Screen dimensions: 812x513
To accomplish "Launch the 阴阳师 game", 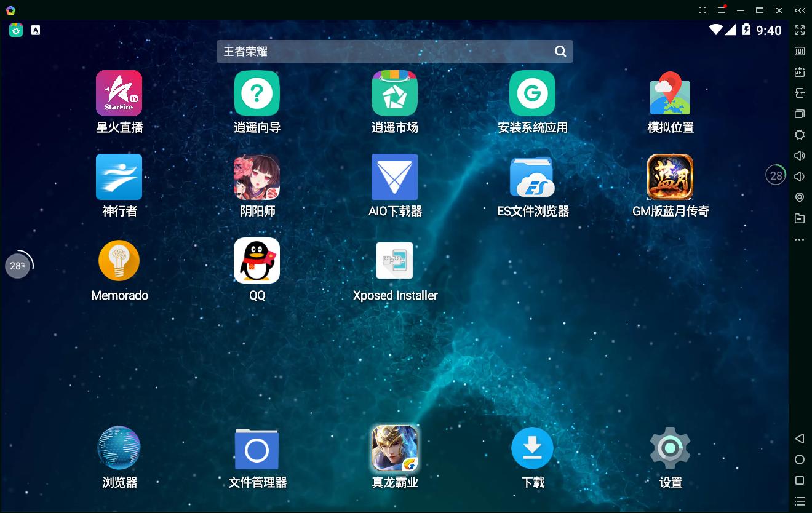I will click(257, 177).
